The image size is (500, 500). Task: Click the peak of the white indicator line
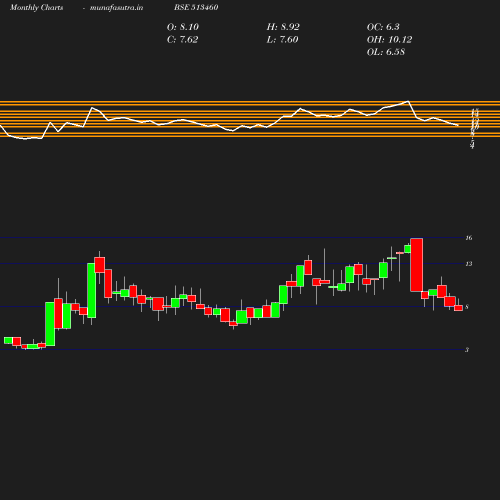[408, 101]
